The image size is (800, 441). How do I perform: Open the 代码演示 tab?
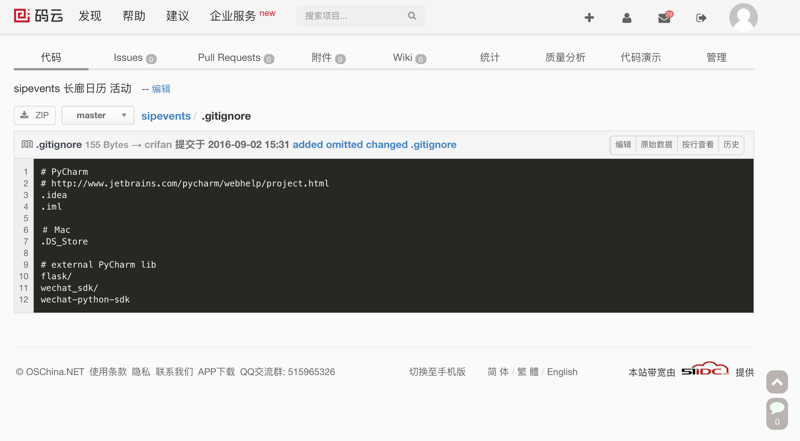point(641,58)
